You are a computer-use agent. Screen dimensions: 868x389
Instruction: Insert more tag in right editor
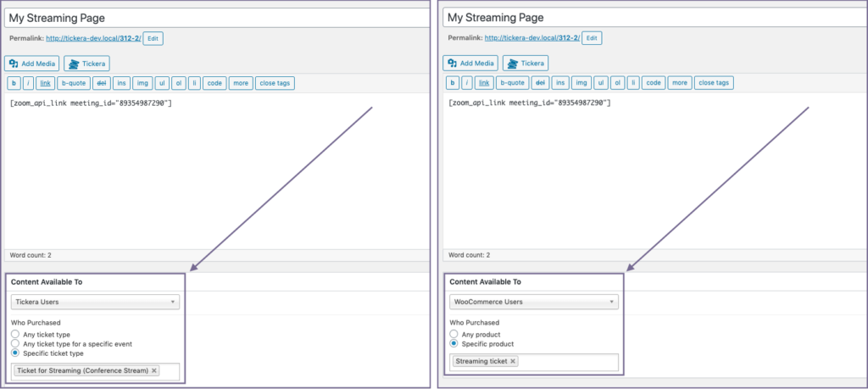click(679, 83)
